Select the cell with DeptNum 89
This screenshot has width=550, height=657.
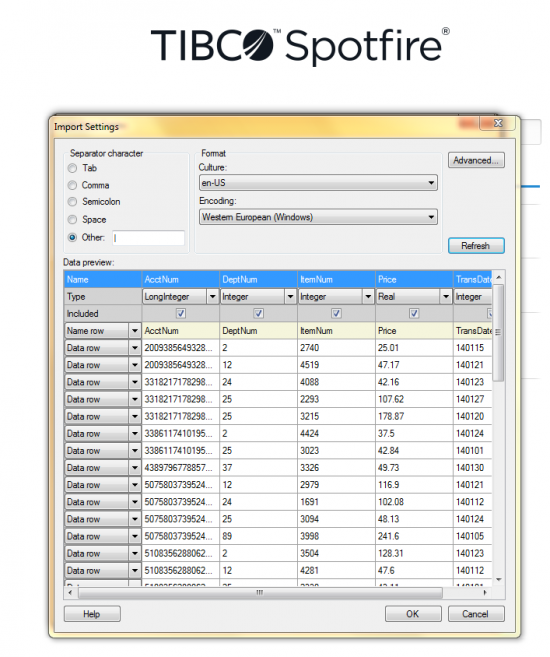(x=258, y=536)
